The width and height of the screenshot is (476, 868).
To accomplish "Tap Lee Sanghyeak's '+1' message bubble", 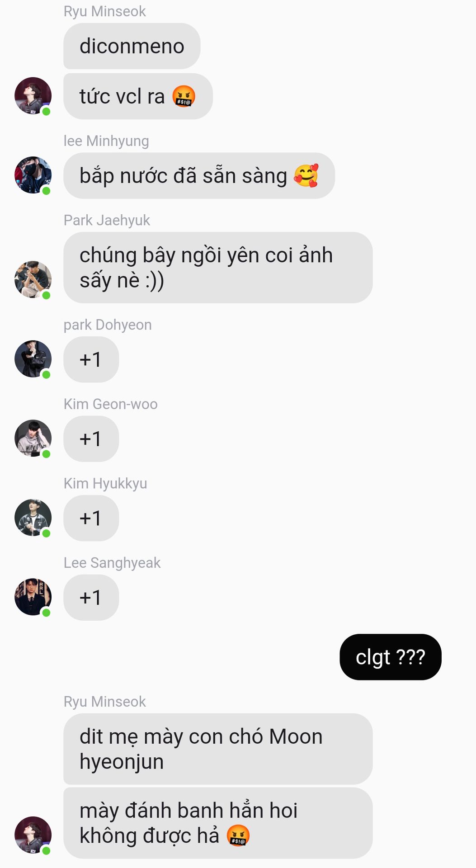I will point(91,598).
